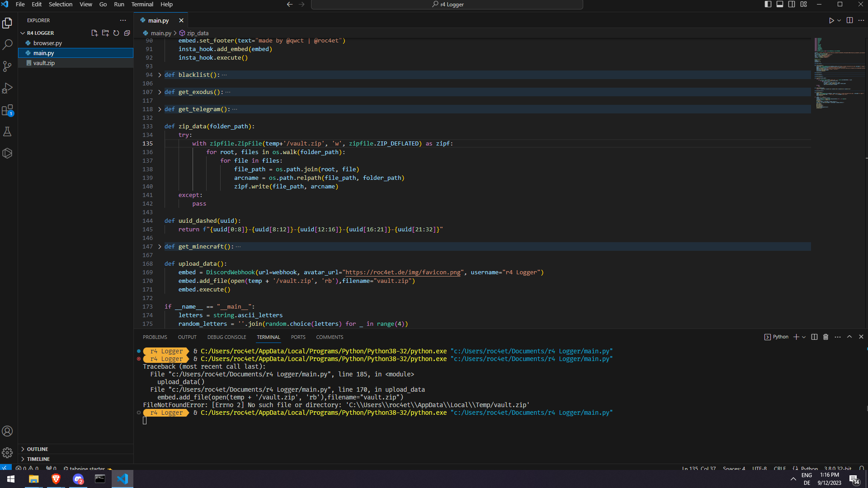Screen dimensions: 868x488
Task: Select vault.zip in the explorer
Action: coord(44,63)
